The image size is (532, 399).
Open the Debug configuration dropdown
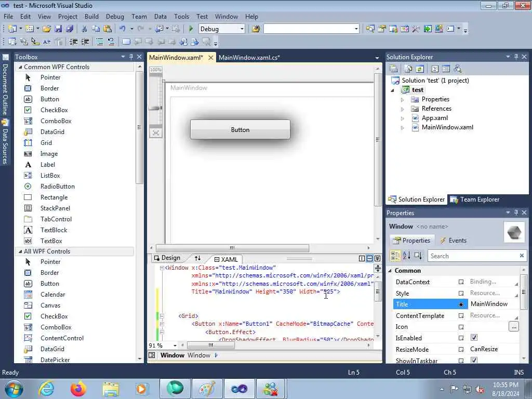(242, 29)
